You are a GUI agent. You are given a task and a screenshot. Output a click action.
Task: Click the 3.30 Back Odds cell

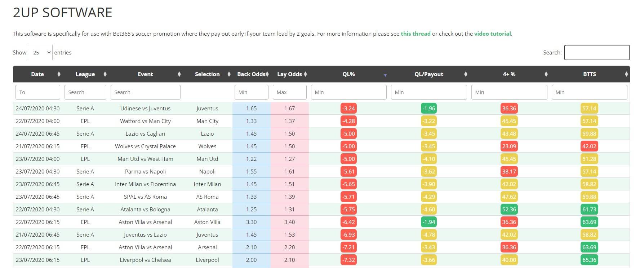coord(252,222)
